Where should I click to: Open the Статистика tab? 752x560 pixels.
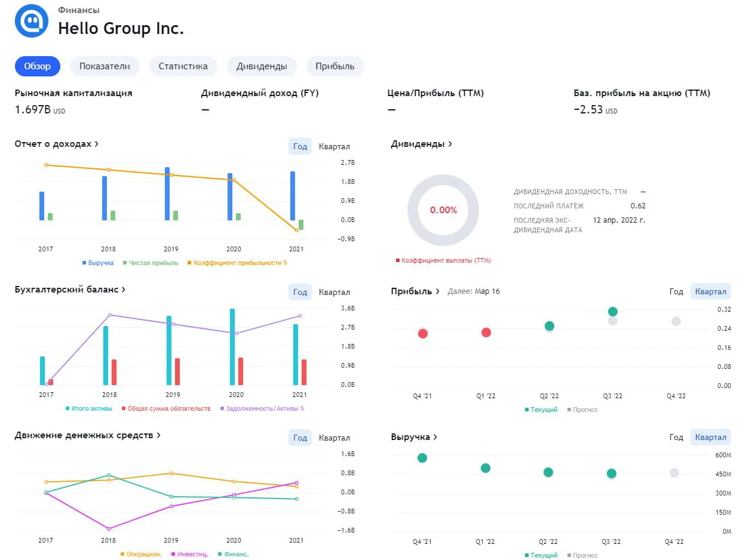click(183, 66)
